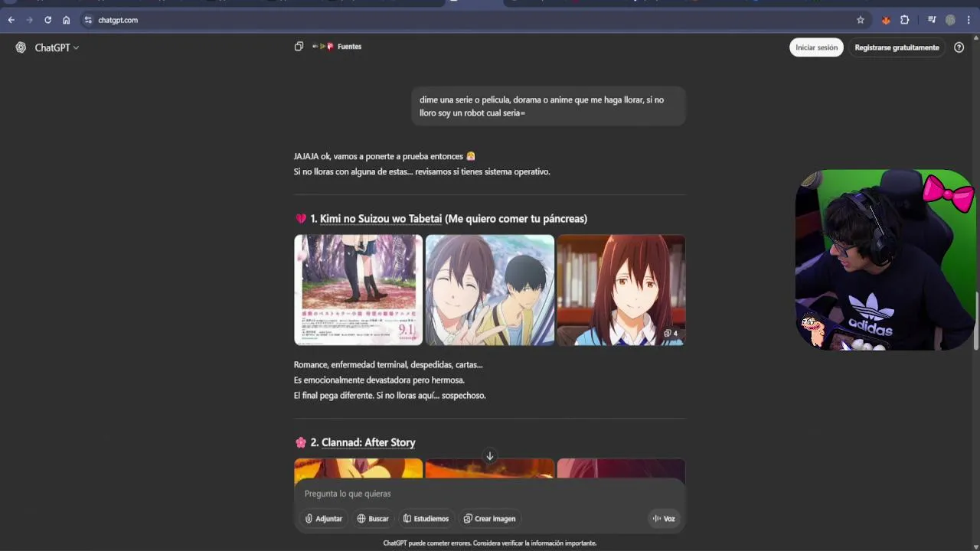
Task: Click the scroll-to-bottom down arrow
Action: click(x=490, y=456)
